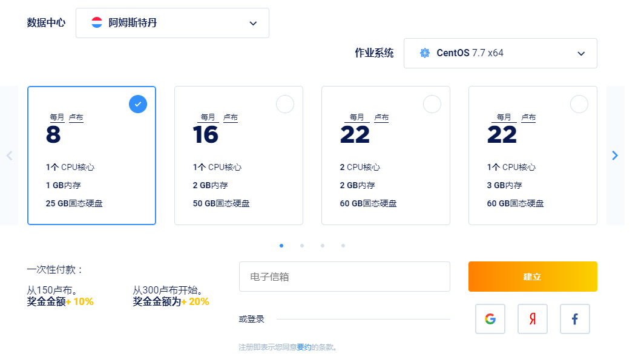Click the 作业系统 label
The width and height of the screenshot is (644, 354).
coord(374,53)
